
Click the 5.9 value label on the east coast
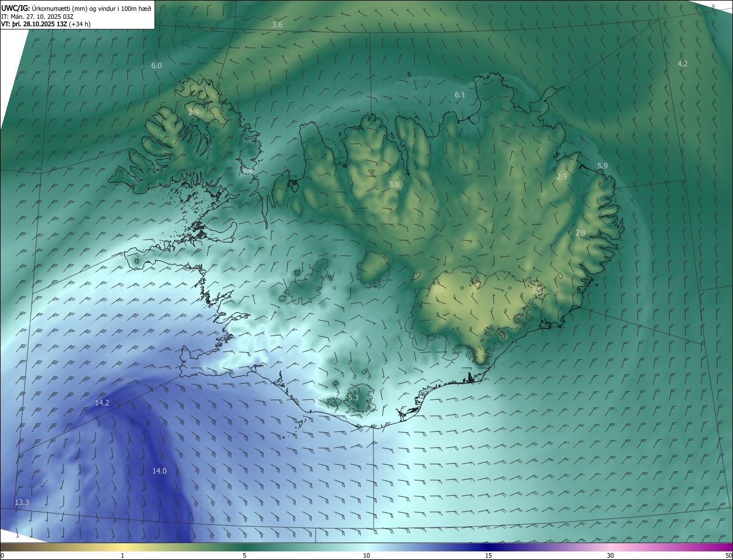(x=602, y=166)
